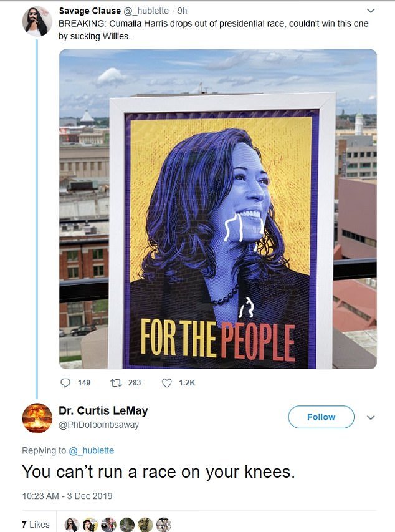Open Savage Clause profile avatar
395x532 pixels.
click(x=37, y=21)
